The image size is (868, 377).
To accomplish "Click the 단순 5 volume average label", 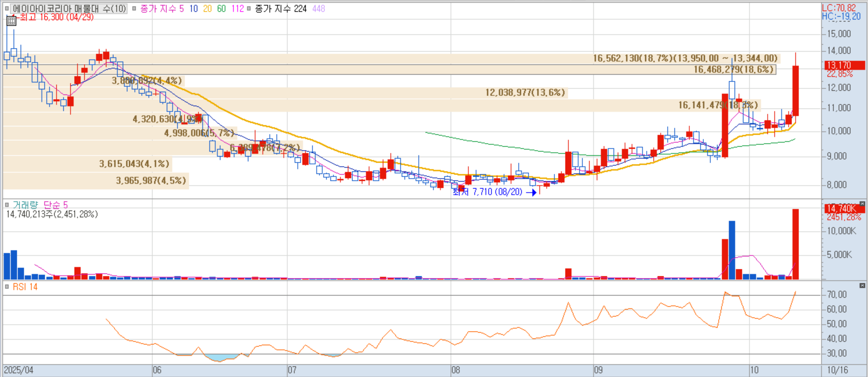I will point(55,205).
